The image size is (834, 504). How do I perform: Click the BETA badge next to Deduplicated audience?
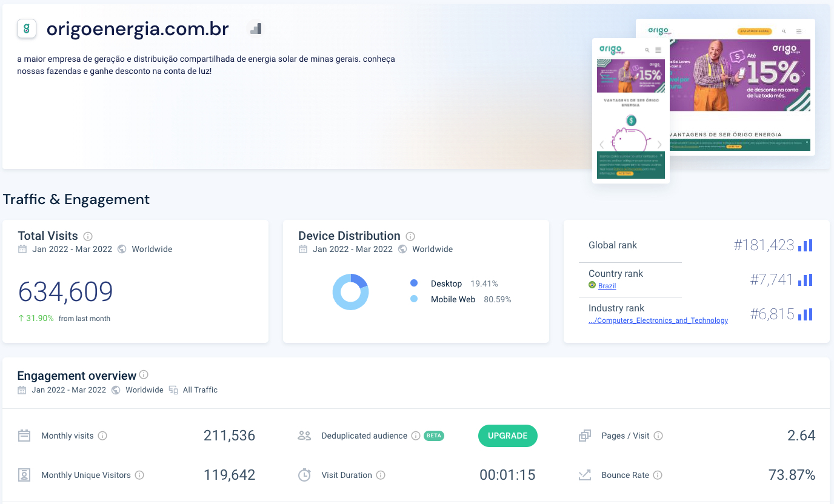433,436
